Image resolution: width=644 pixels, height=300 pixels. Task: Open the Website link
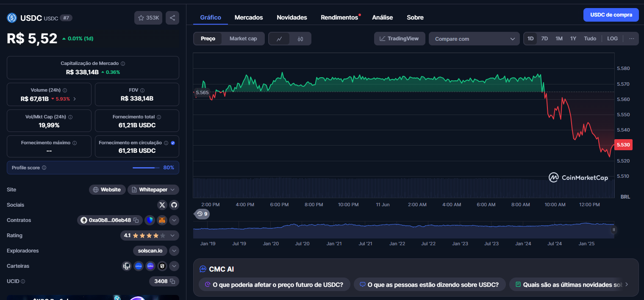[107, 190]
